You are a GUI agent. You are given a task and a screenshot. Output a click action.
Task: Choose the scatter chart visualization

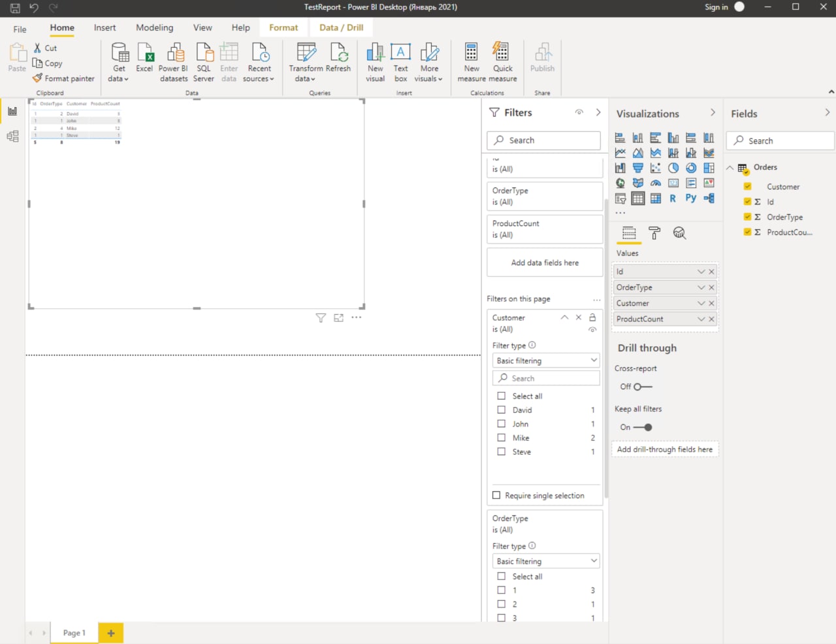[655, 168]
